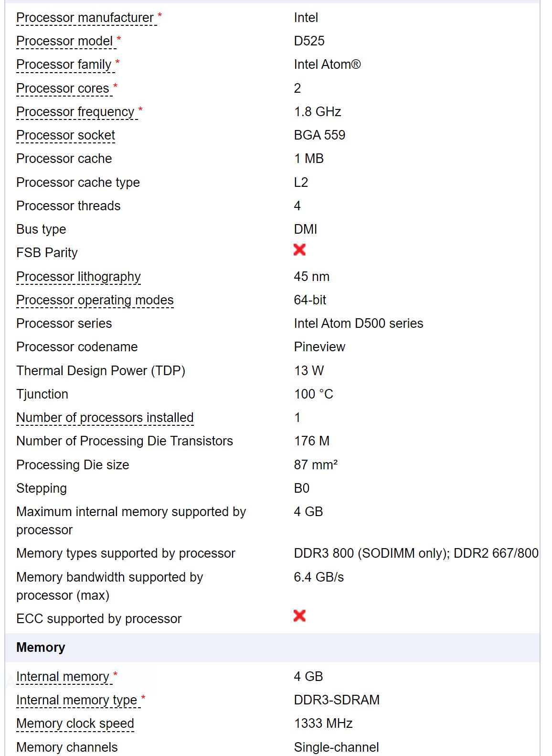This screenshot has width=552, height=756.
Task: Click the Intel Atom D500 series value
Action: tap(359, 324)
